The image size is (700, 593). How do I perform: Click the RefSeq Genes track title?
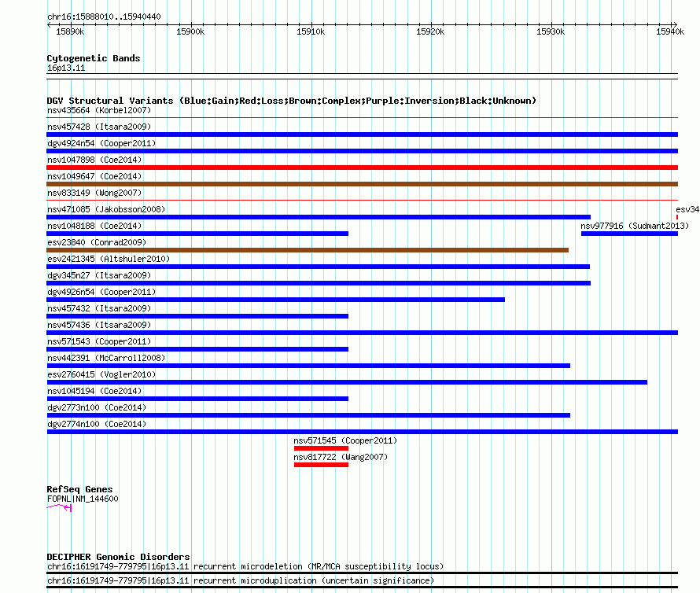pos(79,489)
